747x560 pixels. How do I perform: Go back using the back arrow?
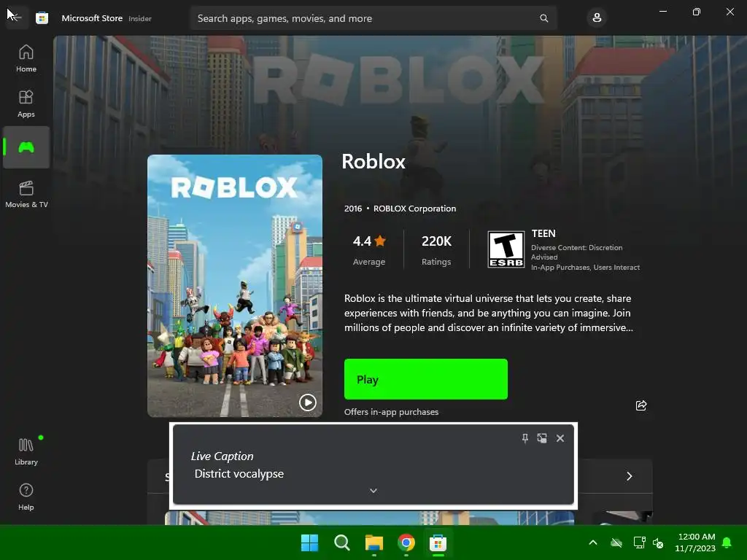[x=16, y=17]
